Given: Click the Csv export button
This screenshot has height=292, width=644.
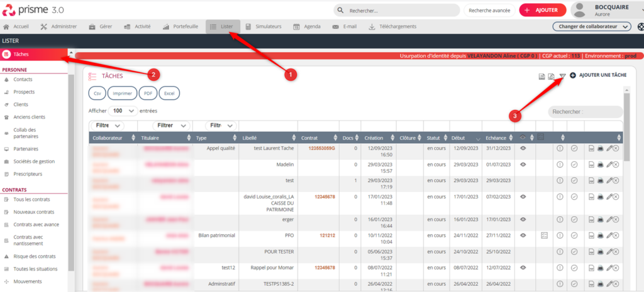Looking at the screenshot, I should (x=97, y=93).
